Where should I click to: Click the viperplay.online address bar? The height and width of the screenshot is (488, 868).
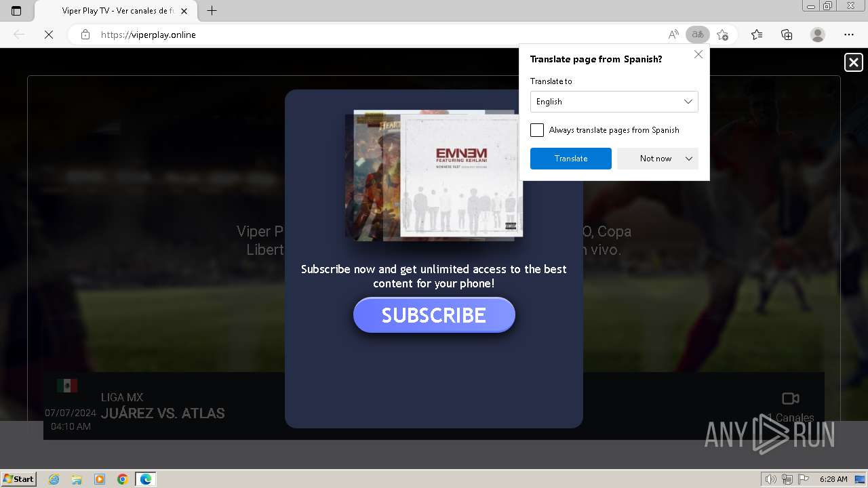coord(380,35)
